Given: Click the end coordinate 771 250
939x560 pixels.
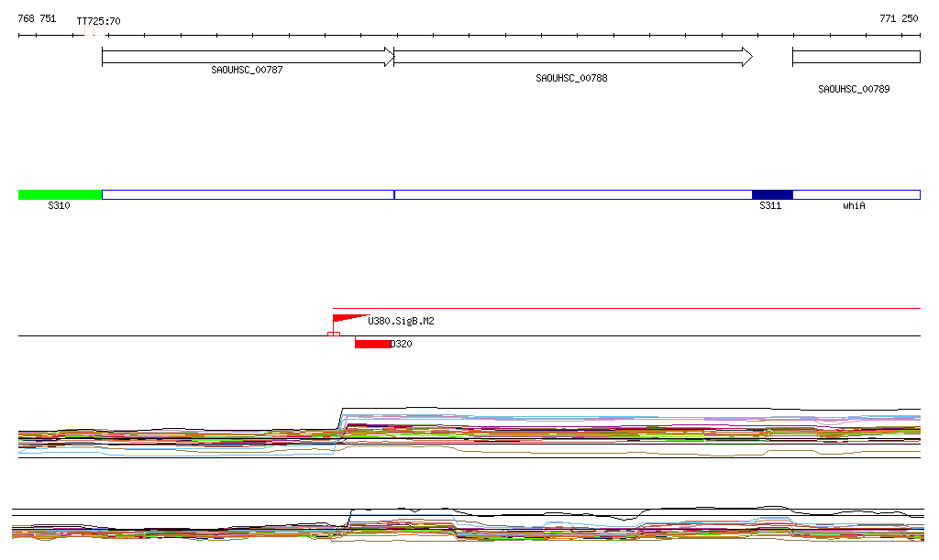Looking at the screenshot, I should [898, 18].
